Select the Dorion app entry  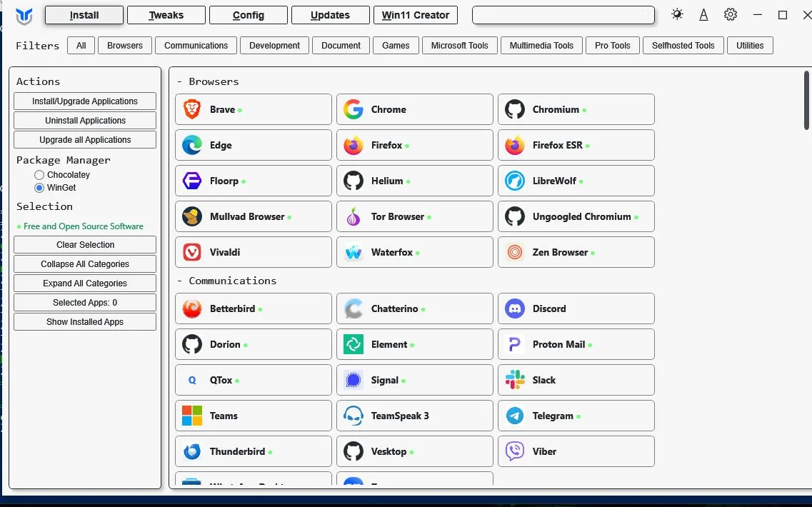point(254,344)
